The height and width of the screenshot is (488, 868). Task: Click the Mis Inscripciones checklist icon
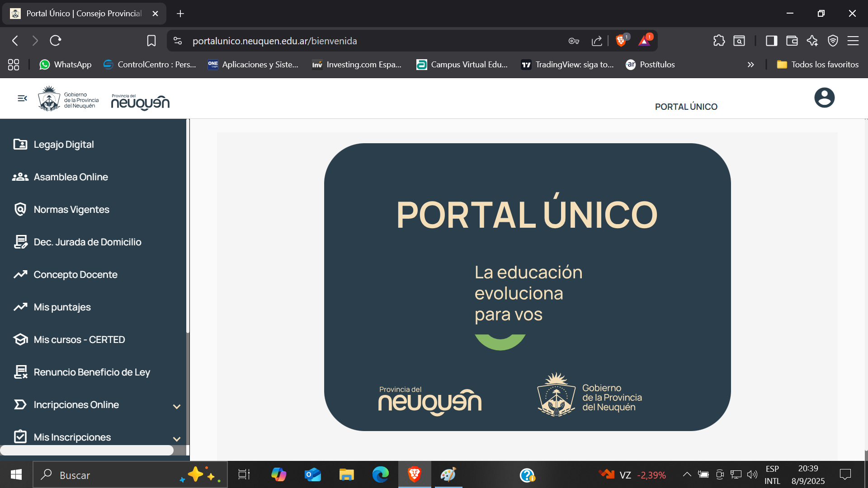click(20, 436)
